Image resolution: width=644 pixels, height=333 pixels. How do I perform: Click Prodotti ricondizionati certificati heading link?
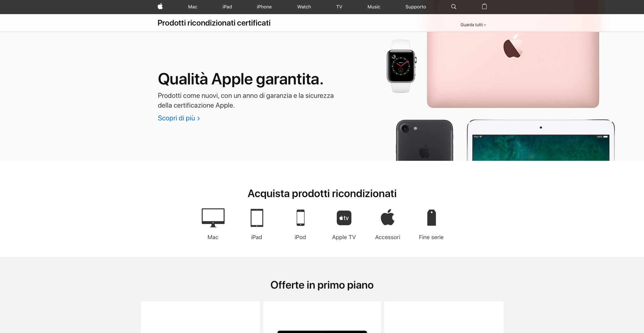tap(214, 23)
